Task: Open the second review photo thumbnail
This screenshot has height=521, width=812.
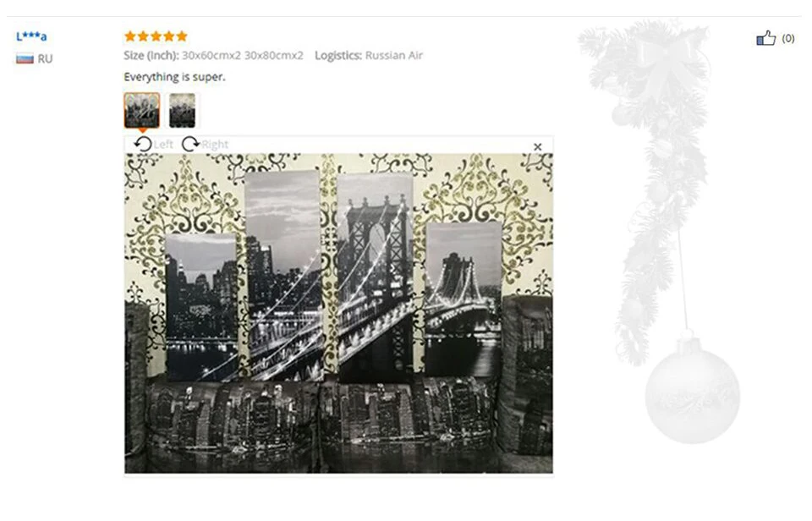Action: pyautogui.click(x=183, y=110)
